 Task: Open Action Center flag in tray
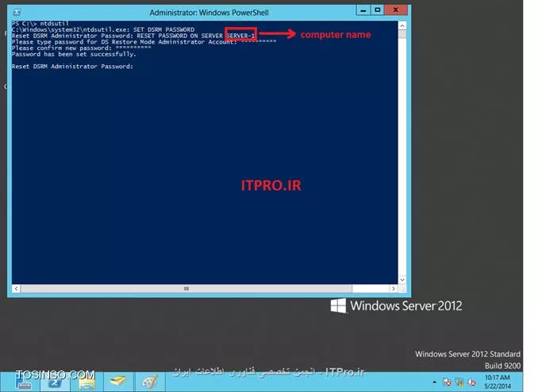(x=447, y=382)
